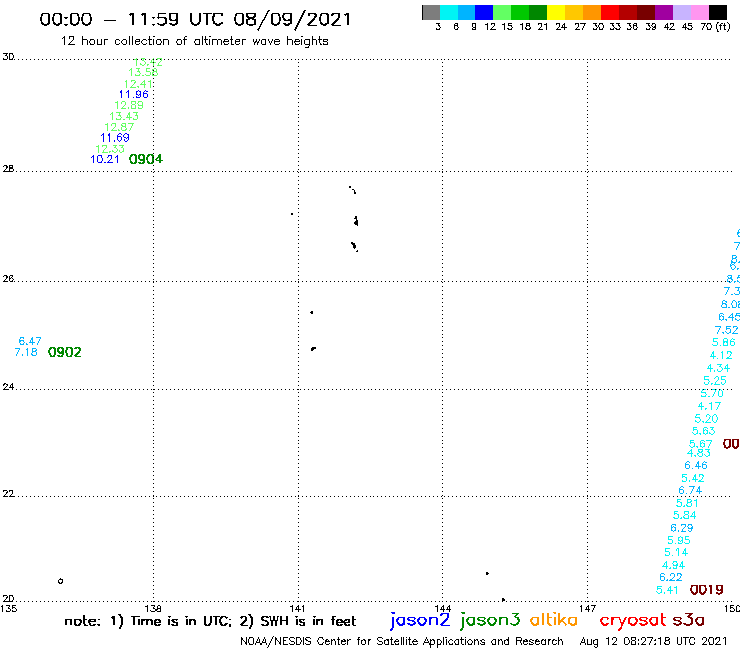This screenshot has height=650, width=740.
Task: Select the orange swatch in the legend bar
Action: coord(592,12)
